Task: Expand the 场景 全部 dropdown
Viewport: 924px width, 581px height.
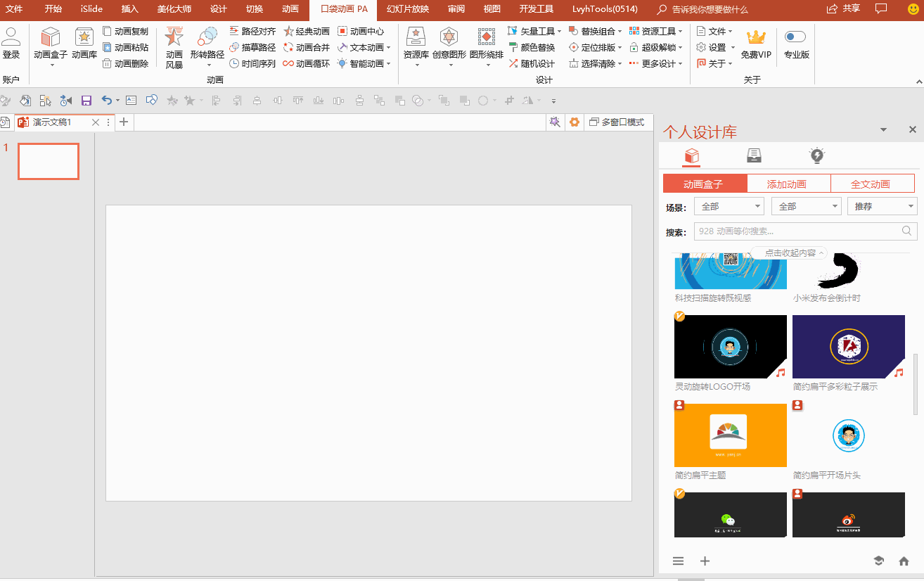Action: pos(729,206)
